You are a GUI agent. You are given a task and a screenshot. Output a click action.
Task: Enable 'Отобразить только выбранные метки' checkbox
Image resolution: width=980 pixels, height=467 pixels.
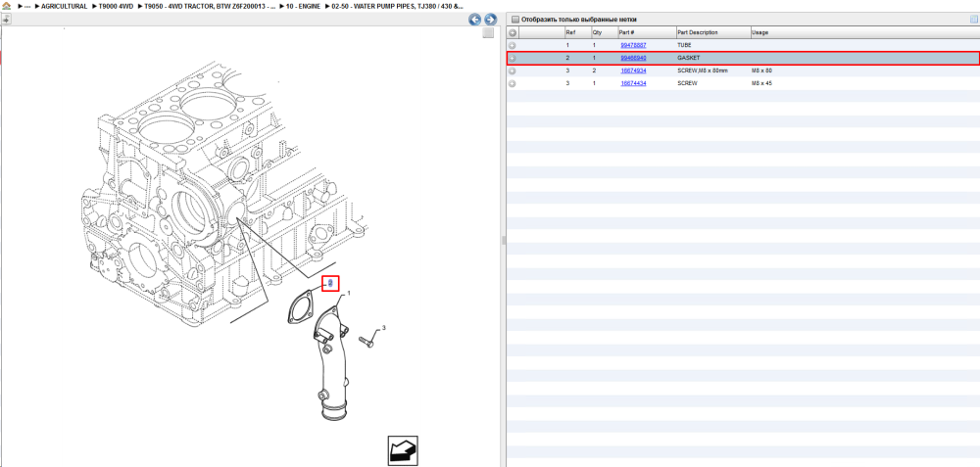coord(515,20)
